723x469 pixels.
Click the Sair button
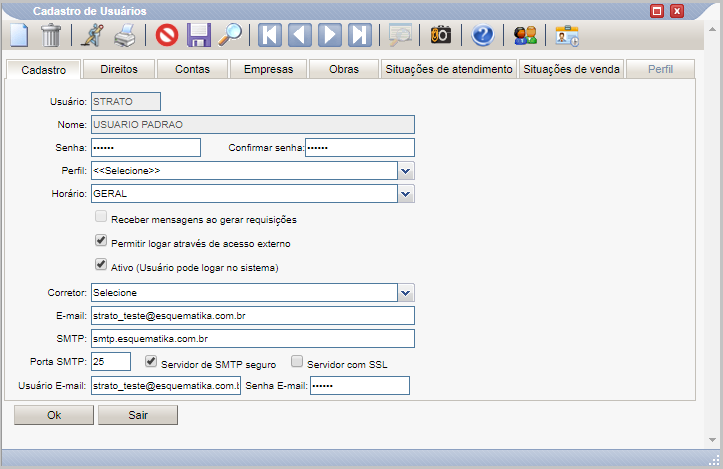pos(138,415)
